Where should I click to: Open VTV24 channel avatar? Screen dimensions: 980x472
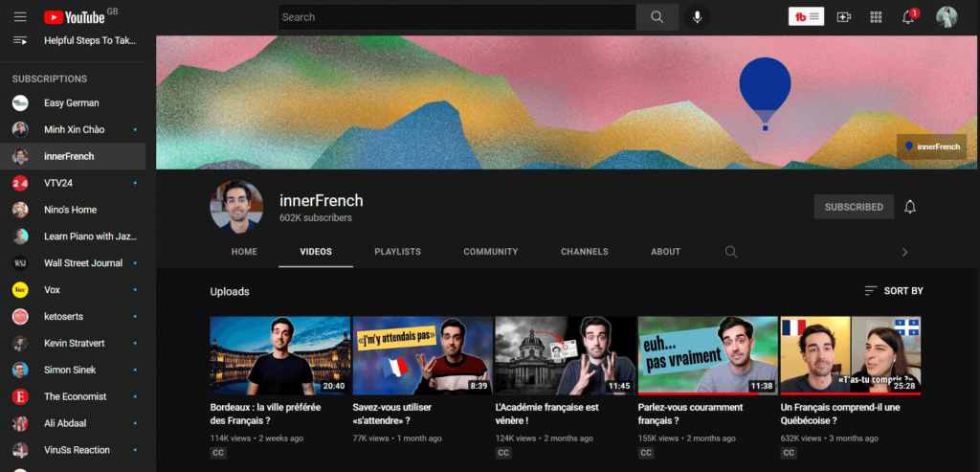pyautogui.click(x=20, y=183)
